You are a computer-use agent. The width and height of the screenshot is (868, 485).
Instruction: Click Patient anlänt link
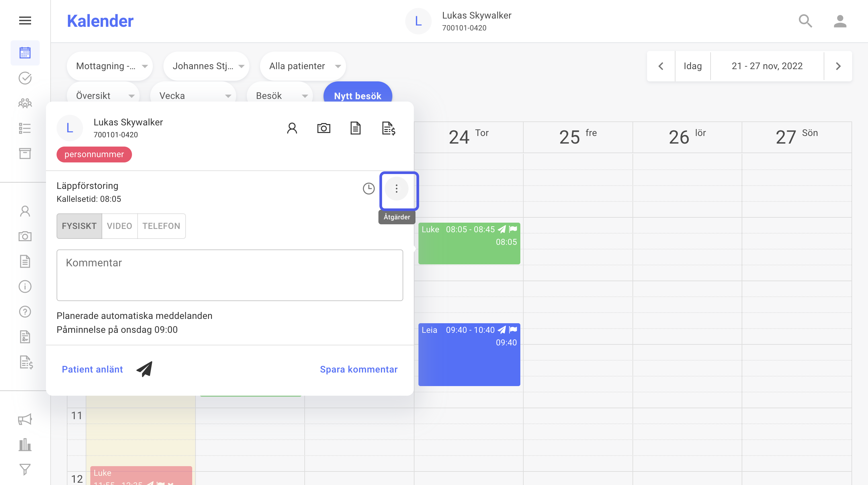(92, 370)
